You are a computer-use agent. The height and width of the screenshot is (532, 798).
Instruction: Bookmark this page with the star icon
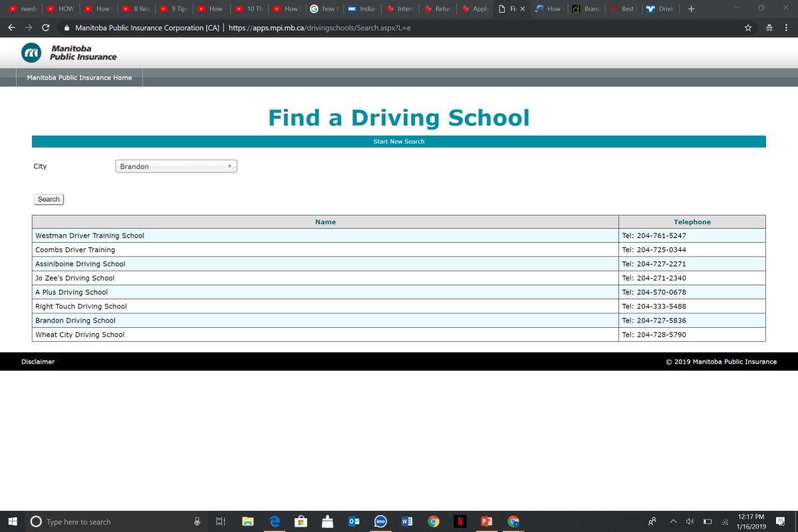click(748, 28)
